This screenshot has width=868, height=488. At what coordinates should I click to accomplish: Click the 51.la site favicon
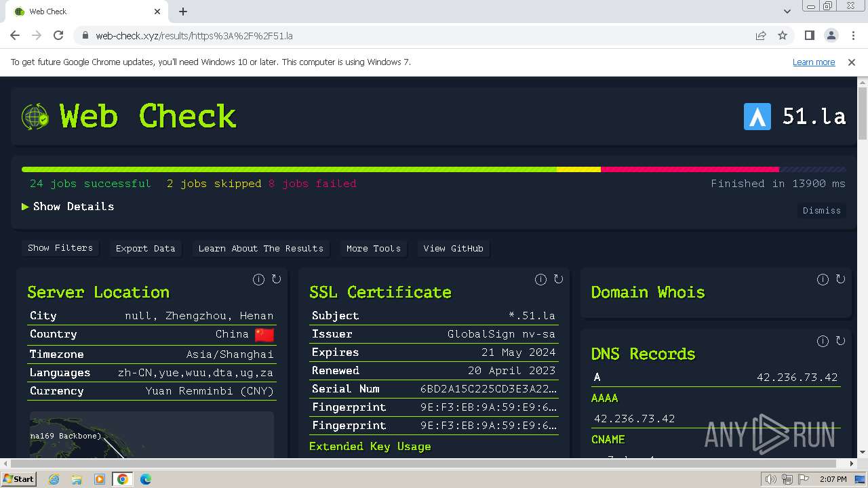757,117
